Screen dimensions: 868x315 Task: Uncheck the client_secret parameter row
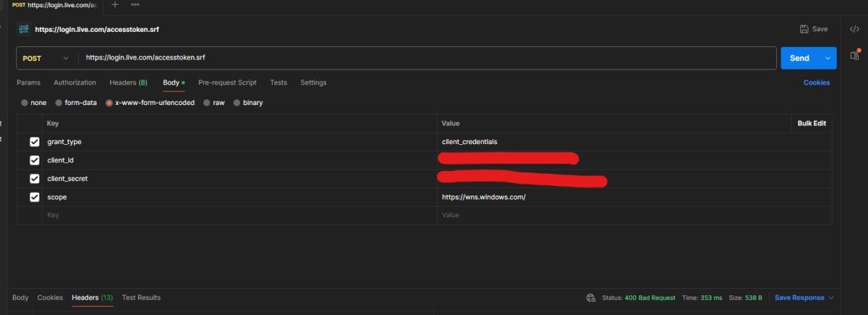point(34,179)
